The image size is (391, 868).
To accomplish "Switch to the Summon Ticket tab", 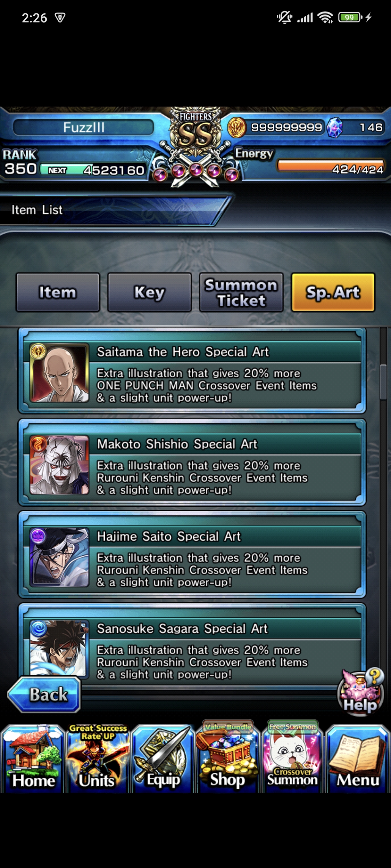I will click(241, 292).
